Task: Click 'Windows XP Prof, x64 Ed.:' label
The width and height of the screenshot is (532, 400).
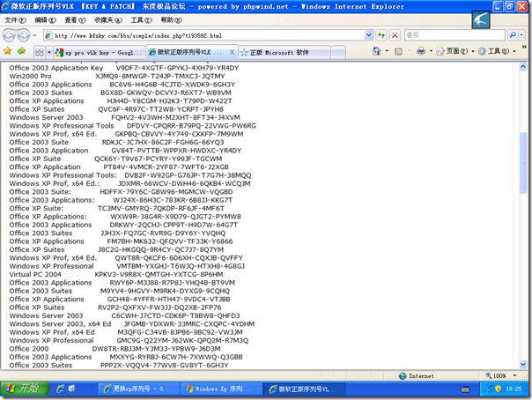Action: point(55,183)
